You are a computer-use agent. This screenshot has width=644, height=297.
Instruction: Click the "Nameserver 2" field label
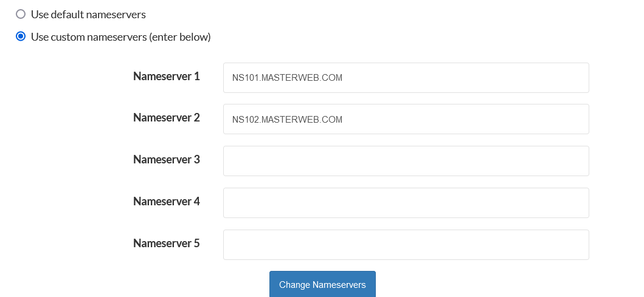[166, 118]
